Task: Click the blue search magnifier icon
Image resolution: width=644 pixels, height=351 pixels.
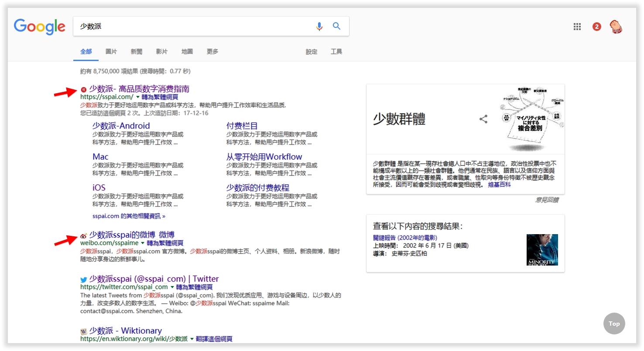Action: (x=336, y=26)
